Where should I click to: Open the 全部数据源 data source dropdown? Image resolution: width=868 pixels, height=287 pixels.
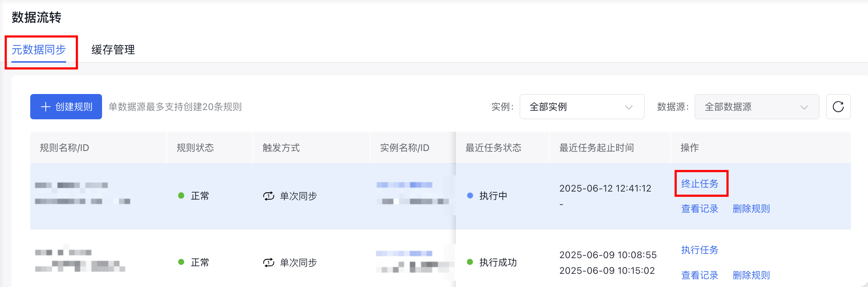click(x=757, y=106)
